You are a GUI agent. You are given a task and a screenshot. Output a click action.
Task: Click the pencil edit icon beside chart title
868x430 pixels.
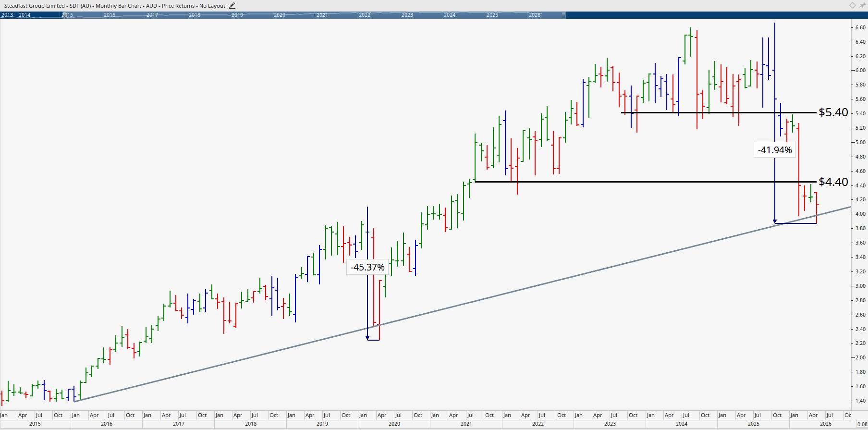coord(232,6)
